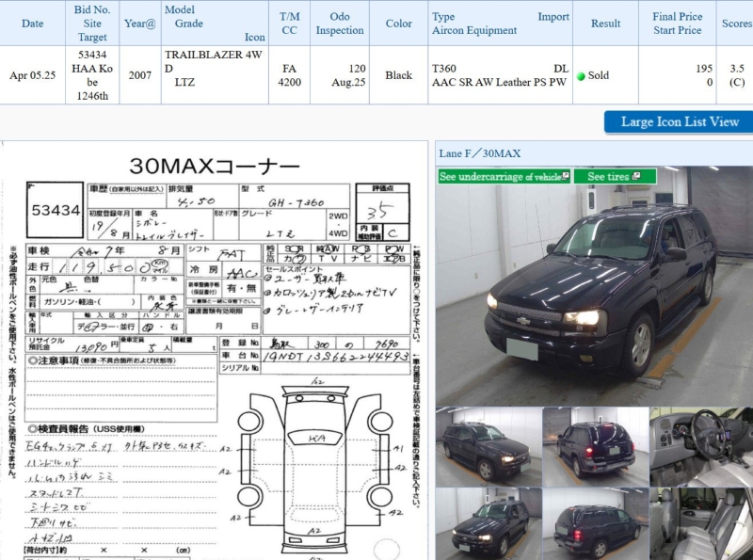Click the external-link icon on the undercarriage button
This screenshot has height=560, width=753.
565,176
